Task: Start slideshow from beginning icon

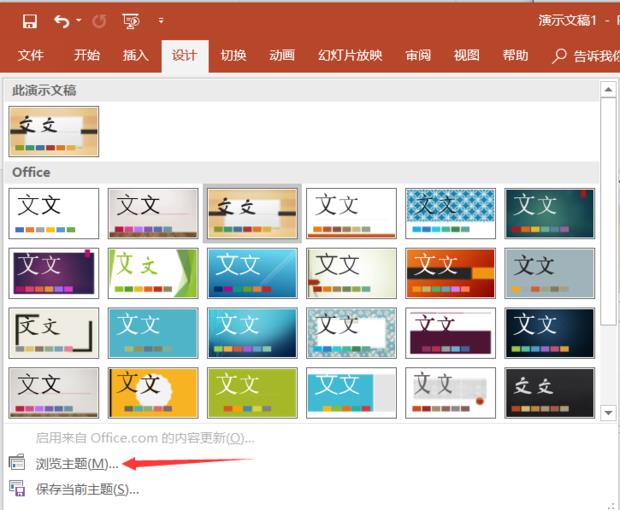Action: [131, 21]
